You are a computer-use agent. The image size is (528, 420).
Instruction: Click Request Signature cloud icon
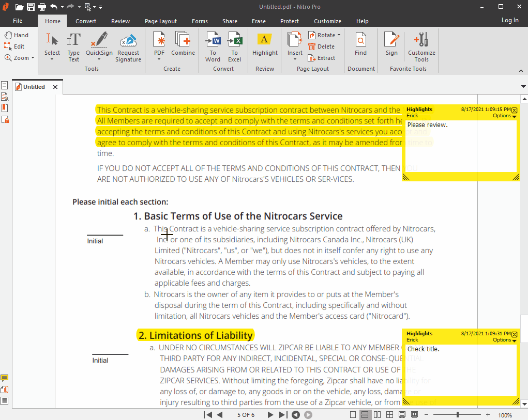128,41
